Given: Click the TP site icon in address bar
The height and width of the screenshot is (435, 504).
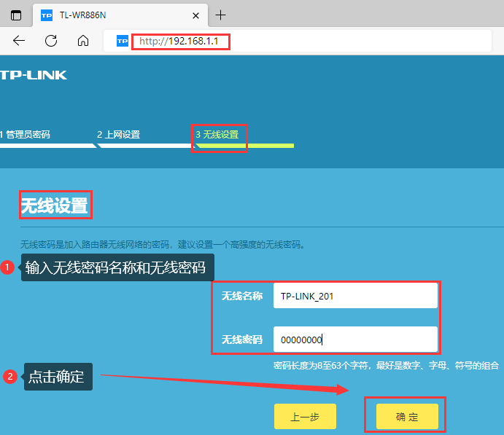Looking at the screenshot, I should point(123,42).
